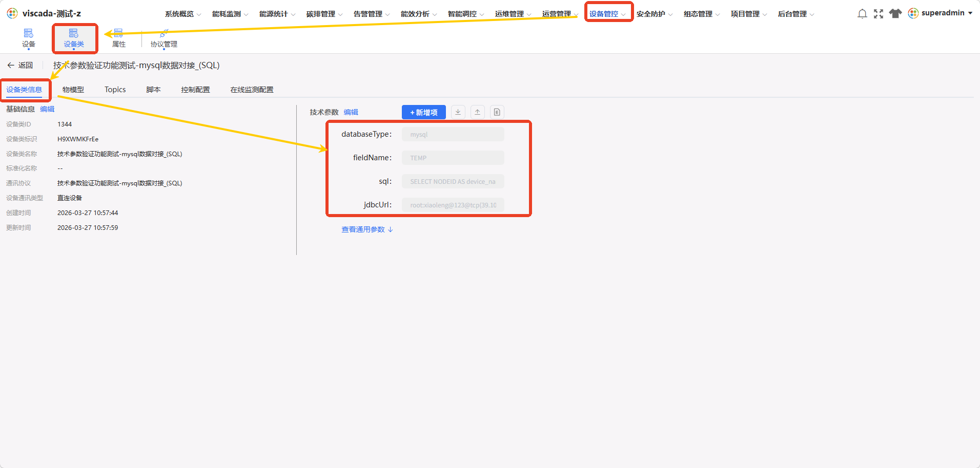Image resolution: width=980 pixels, height=468 pixels.
Task: Click 编辑 next to 基础信息
Action: (47, 109)
